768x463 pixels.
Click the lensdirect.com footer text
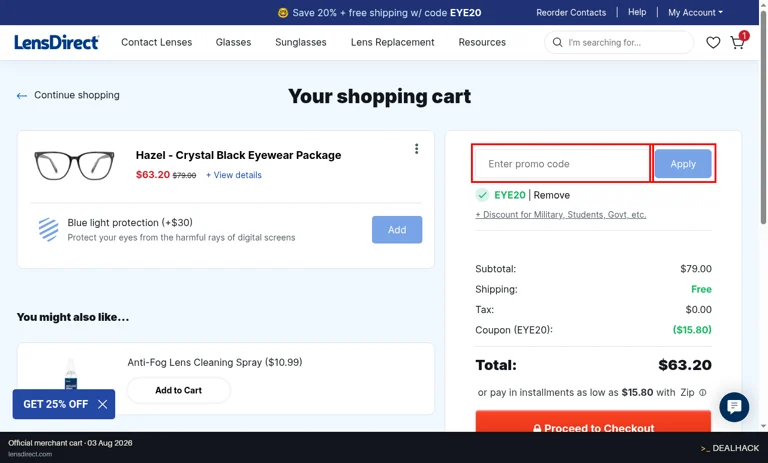point(30,454)
